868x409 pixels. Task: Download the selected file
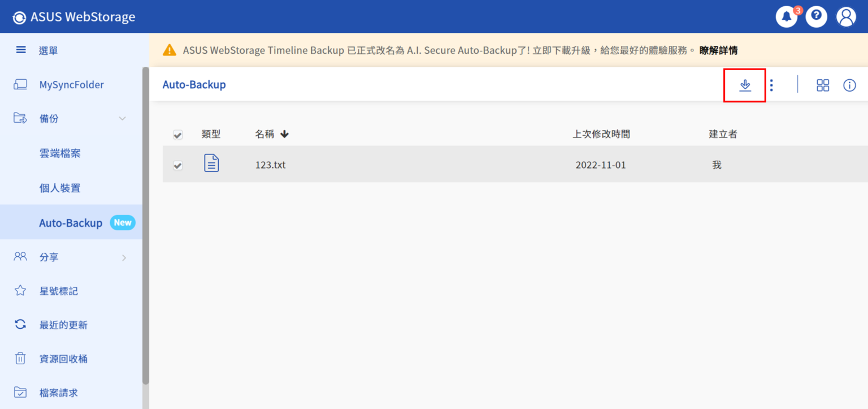pos(745,85)
